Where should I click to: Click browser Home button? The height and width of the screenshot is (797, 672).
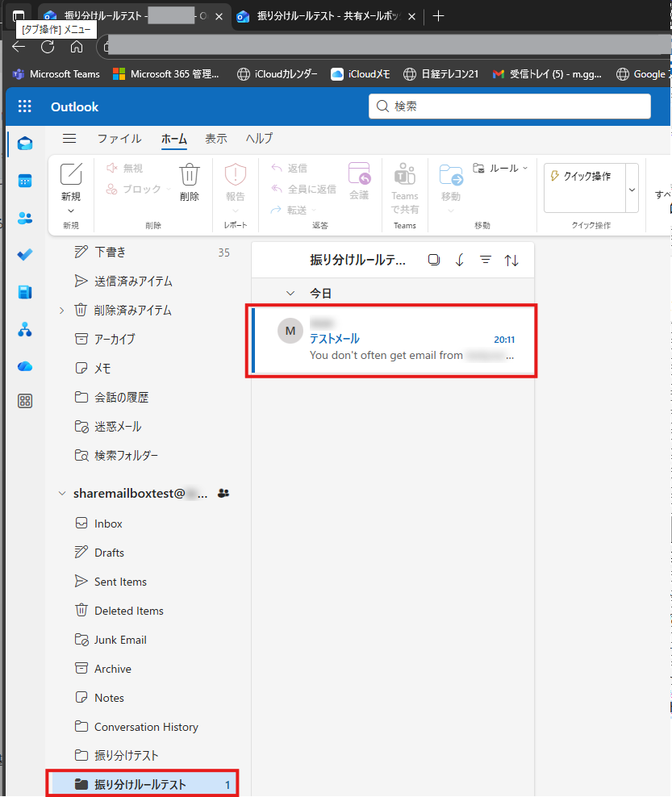click(77, 47)
